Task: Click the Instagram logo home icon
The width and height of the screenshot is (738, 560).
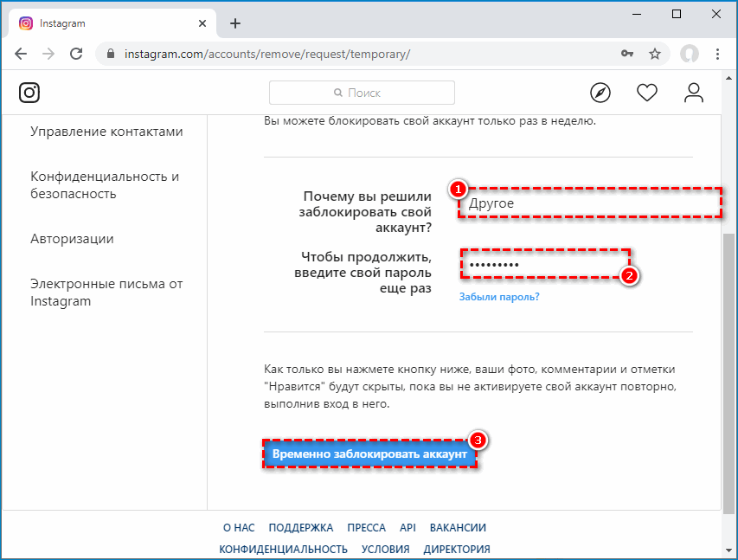Action: (29, 93)
